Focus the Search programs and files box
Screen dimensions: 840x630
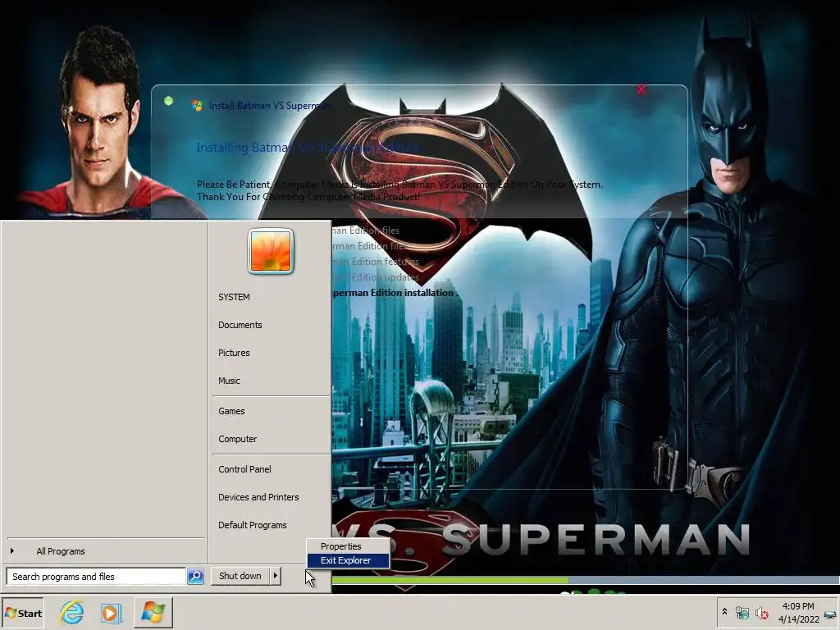tap(97, 577)
